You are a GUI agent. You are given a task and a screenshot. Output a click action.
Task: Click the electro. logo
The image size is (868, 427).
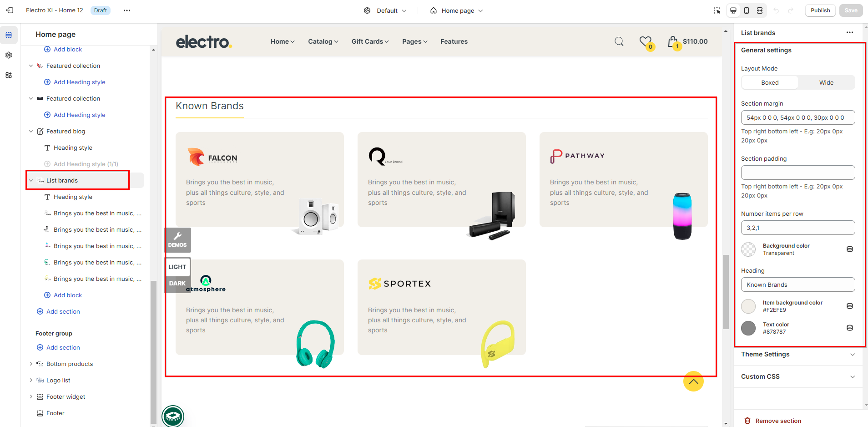(x=204, y=41)
